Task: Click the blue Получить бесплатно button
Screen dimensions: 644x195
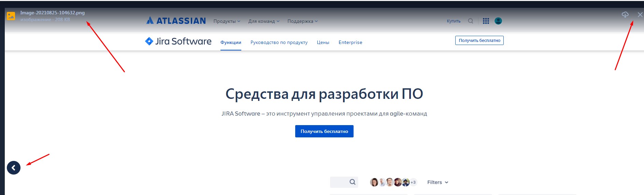Action: 324,131
